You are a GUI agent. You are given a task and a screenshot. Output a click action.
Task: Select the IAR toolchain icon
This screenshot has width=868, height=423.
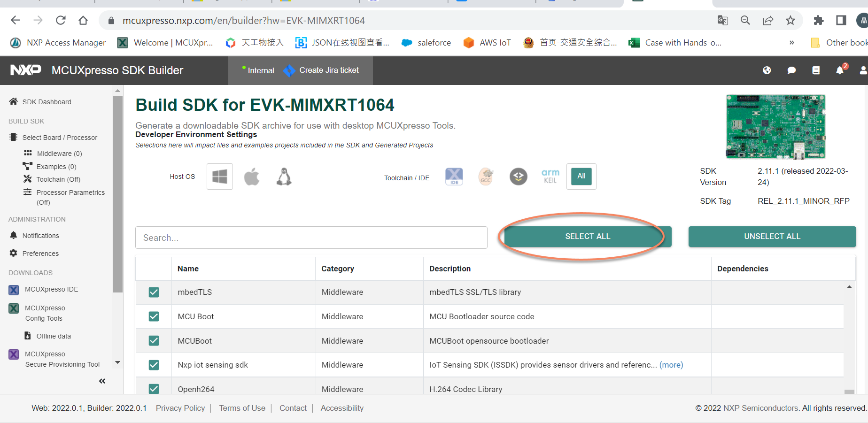tap(518, 177)
